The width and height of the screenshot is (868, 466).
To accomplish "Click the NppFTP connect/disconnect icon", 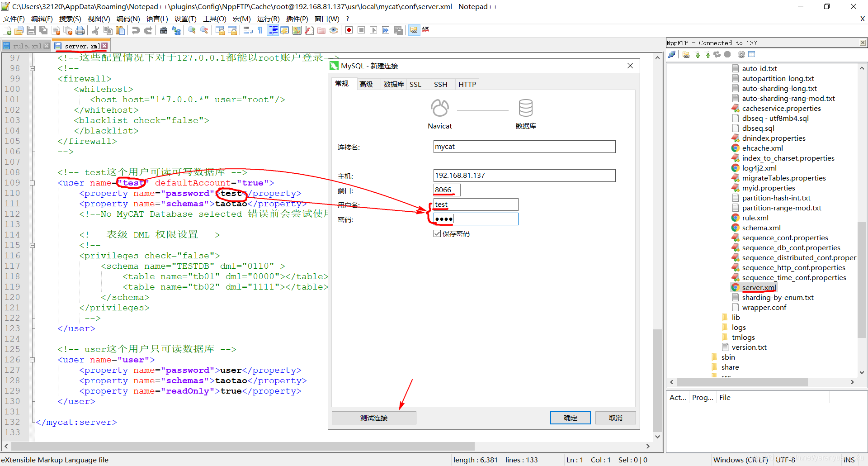I will coord(672,55).
